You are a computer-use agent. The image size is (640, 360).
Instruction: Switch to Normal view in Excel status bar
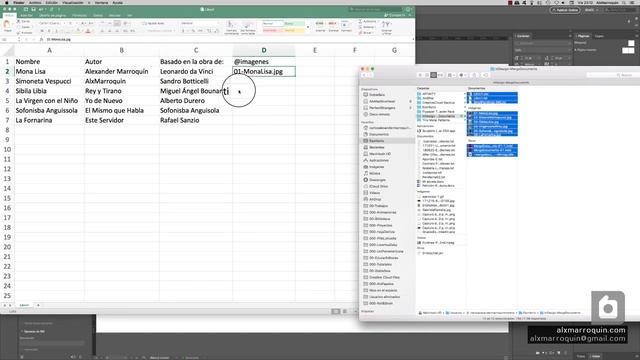[335, 311]
